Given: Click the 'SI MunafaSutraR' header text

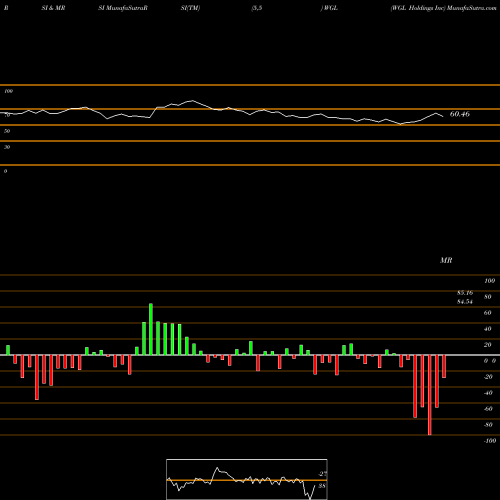Looking at the screenshot, I should 123,8.
